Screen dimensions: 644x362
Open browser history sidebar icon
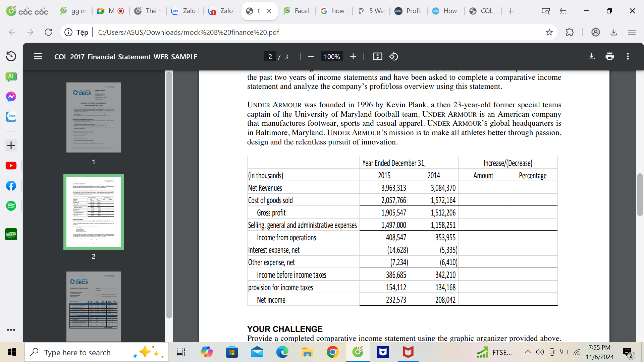coord(11,56)
